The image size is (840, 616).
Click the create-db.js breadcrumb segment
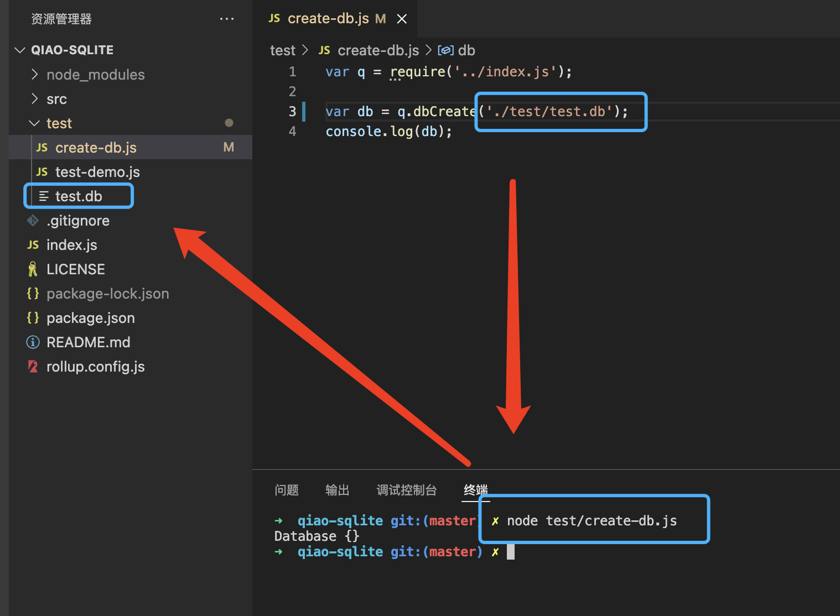click(378, 50)
